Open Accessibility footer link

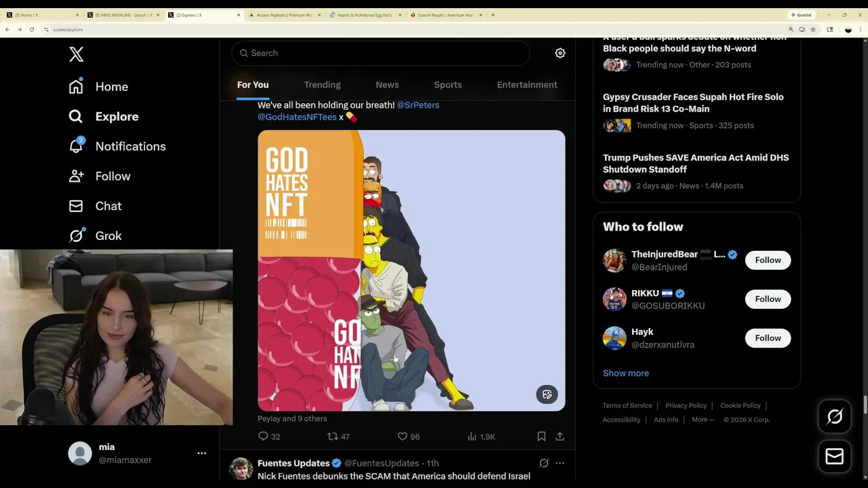pos(621,420)
